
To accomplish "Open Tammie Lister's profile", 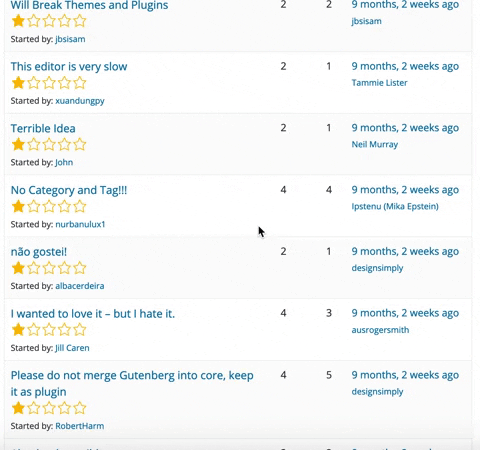I will [x=379, y=83].
